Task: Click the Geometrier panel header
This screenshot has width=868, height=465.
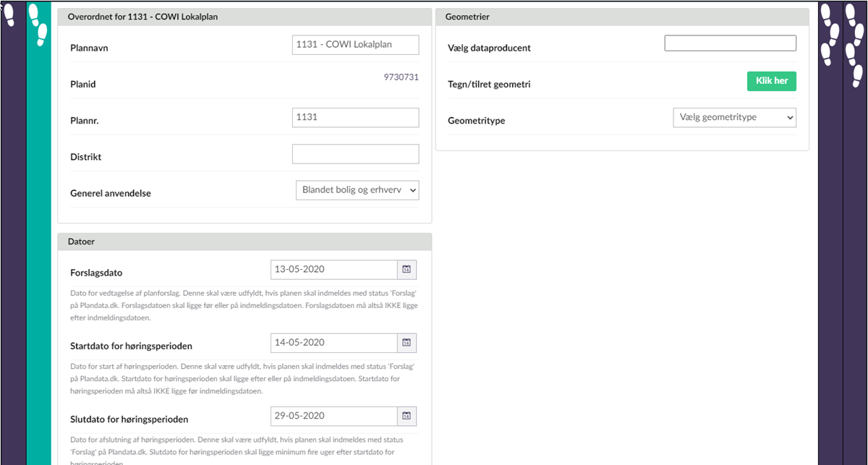Action: [621, 17]
